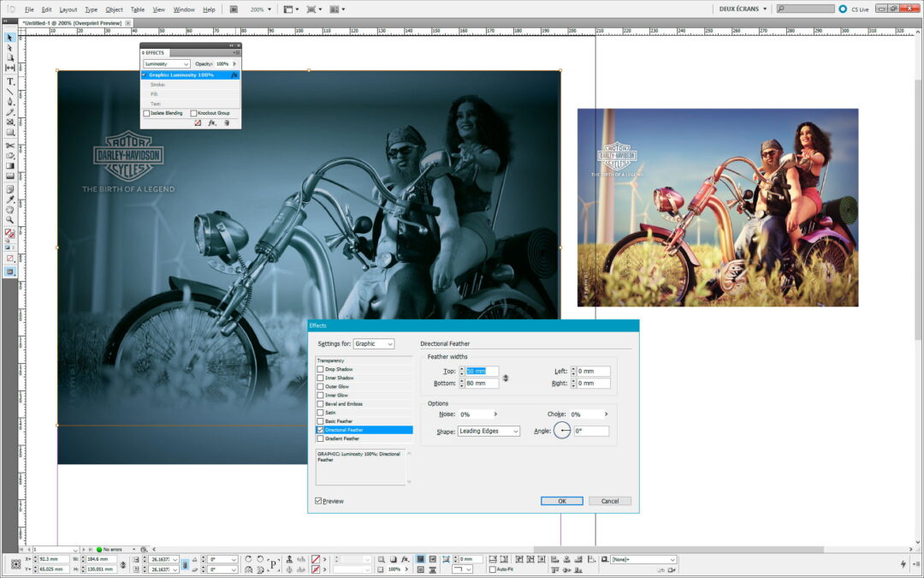Click the feather widths chain link icon

(506, 378)
